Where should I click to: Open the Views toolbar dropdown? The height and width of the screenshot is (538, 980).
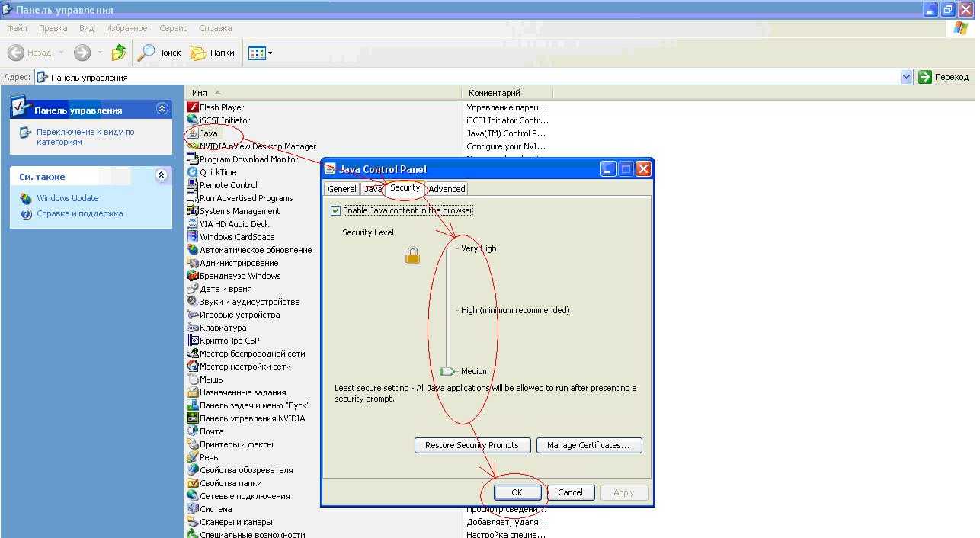click(270, 53)
